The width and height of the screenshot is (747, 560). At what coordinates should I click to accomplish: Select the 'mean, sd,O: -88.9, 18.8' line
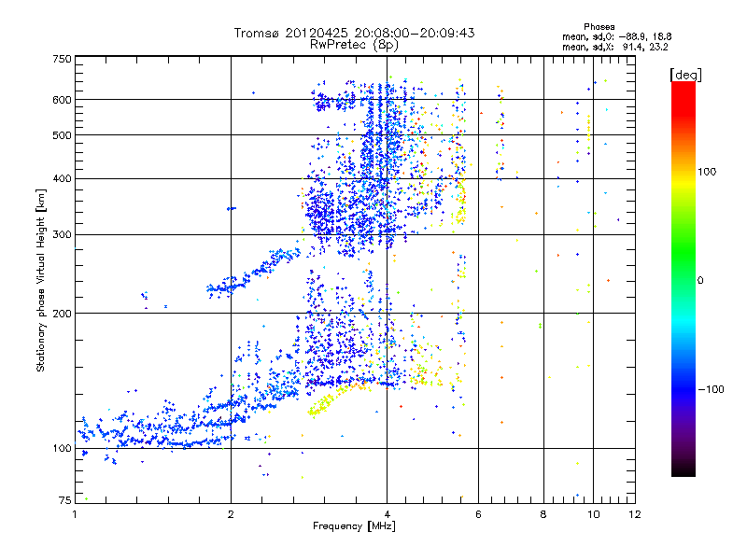pyautogui.click(x=617, y=36)
